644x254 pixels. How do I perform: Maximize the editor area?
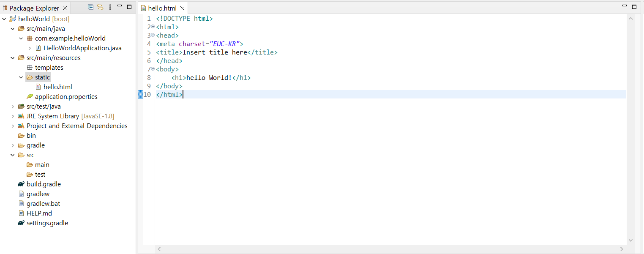(x=634, y=6)
